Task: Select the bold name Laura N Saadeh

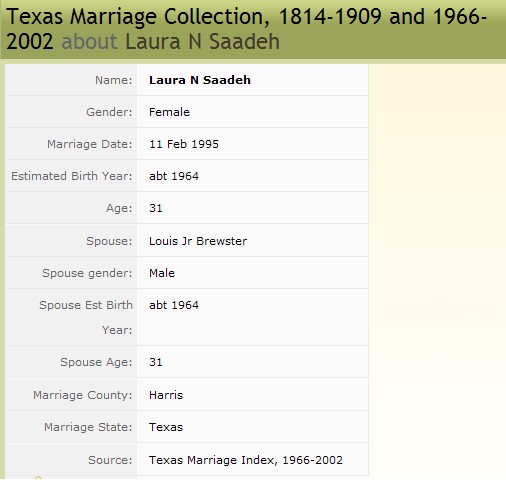Action: coord(200,80)
